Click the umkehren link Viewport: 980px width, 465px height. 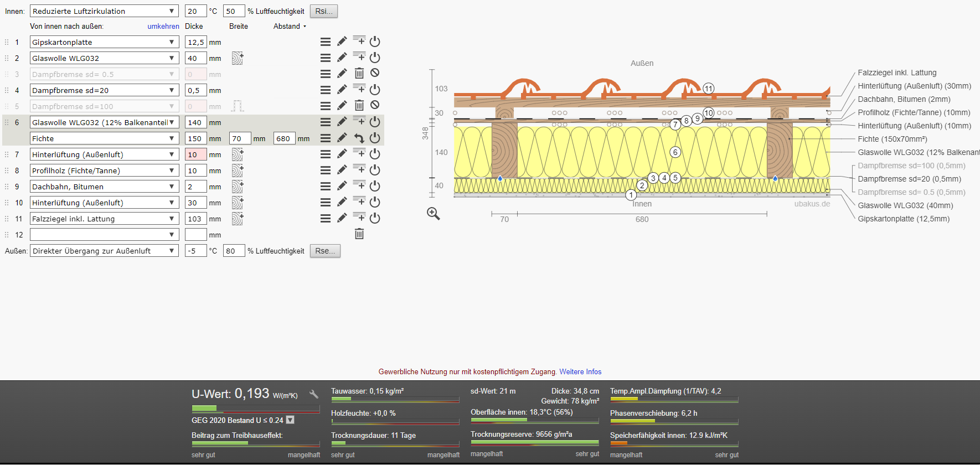163,26
